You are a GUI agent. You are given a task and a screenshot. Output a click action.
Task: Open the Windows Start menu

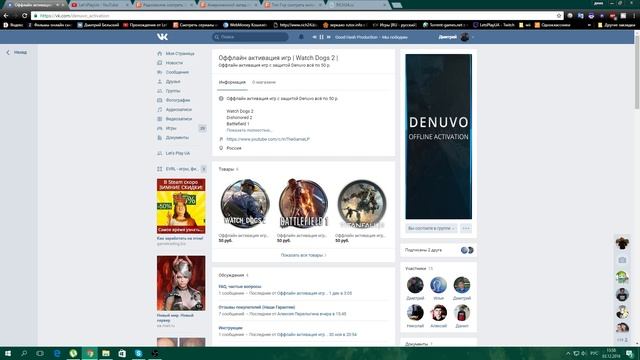point(7,353)
